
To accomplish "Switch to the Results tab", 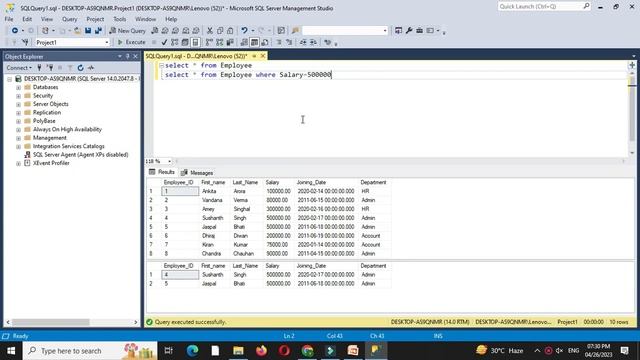I will coord(162,172).
